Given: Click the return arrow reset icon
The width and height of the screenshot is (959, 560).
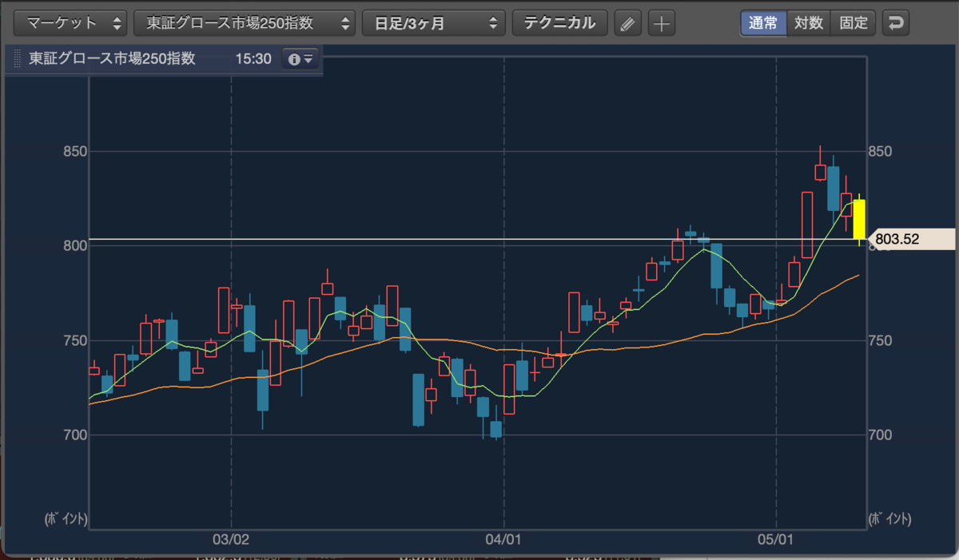Looking at the screenshot, I should coord(896,23).
